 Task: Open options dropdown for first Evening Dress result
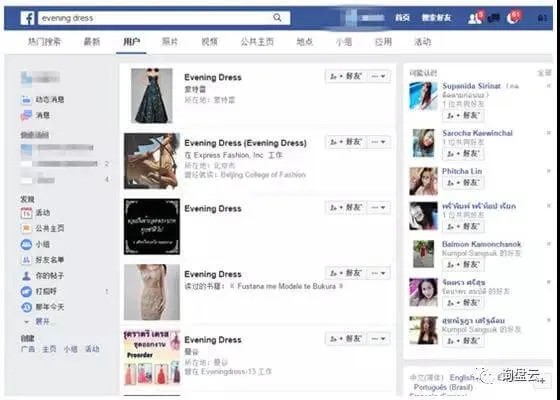379,76
